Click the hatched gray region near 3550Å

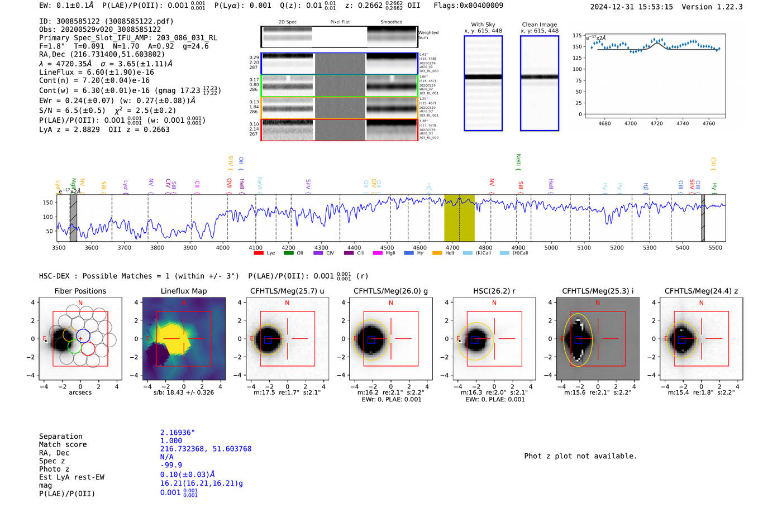click(x=73, y=218)
